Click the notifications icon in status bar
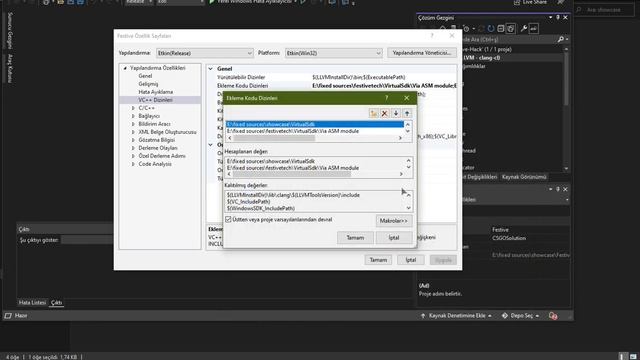 pos(553,316)
